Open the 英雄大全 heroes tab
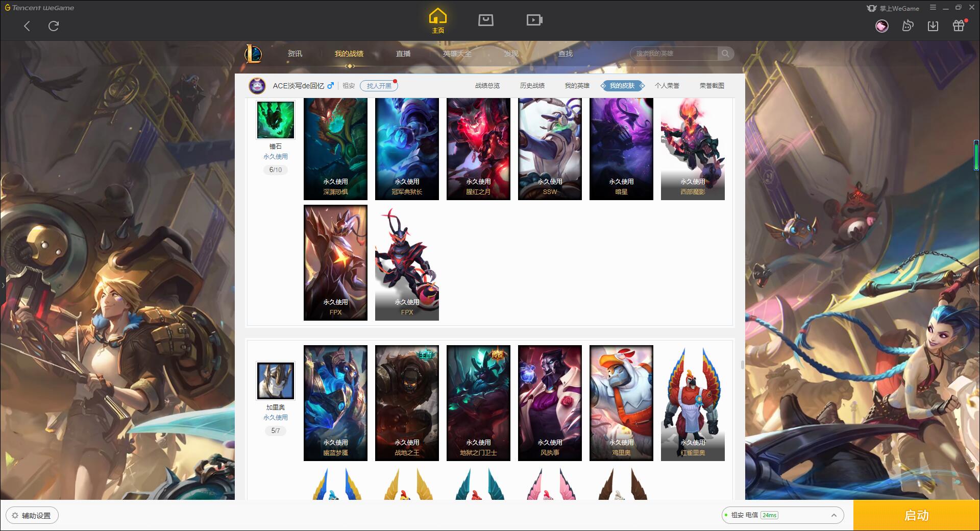This screenshot has width=980, height=531. [457, 54]
